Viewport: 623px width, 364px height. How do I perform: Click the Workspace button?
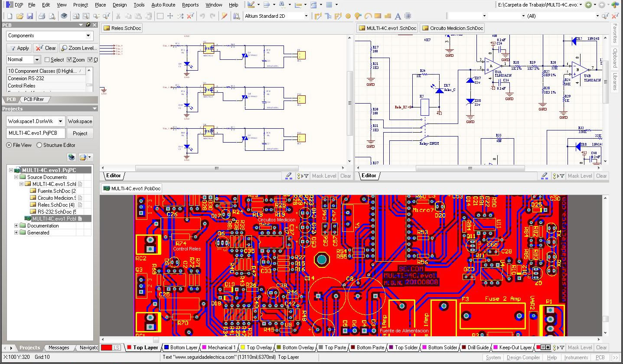80,121
